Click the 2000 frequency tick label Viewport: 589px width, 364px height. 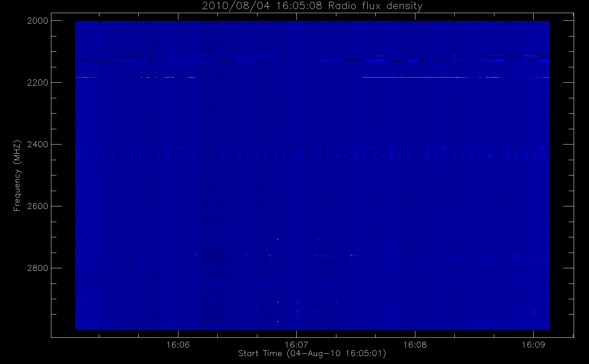pyautogui.click(x=38, y=21)
